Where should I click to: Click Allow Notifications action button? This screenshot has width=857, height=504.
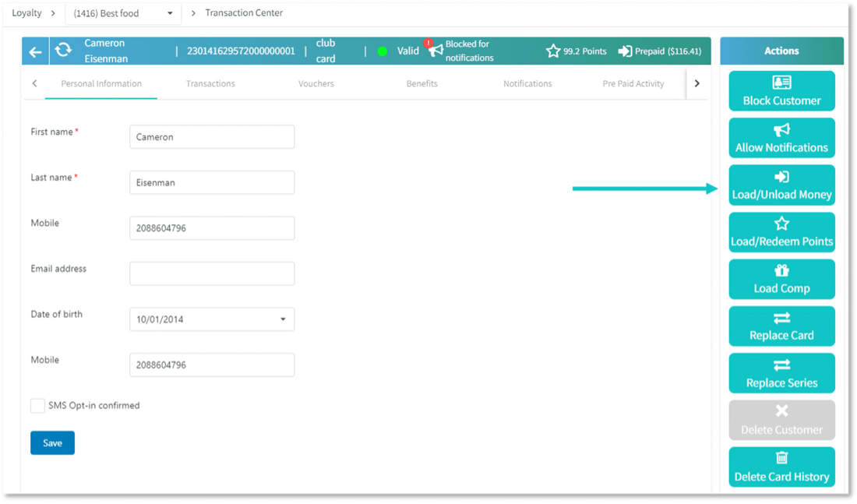tap(781, 138)
